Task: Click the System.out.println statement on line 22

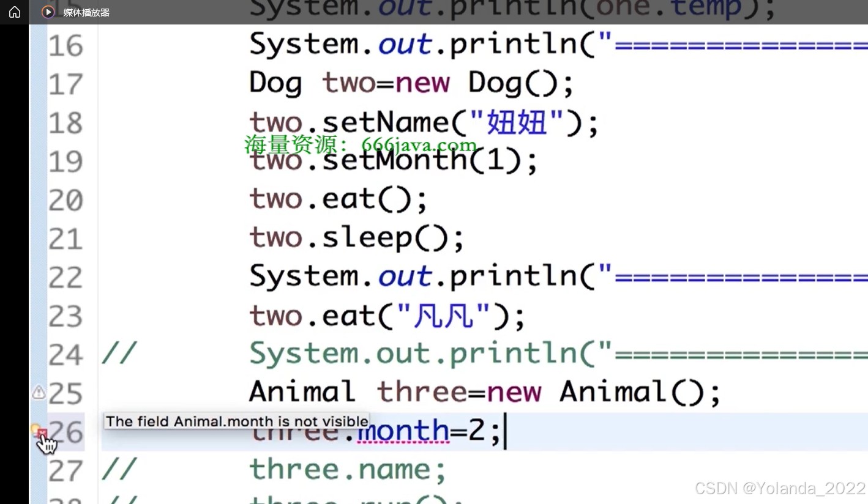Action: click(x=558, y=276)
